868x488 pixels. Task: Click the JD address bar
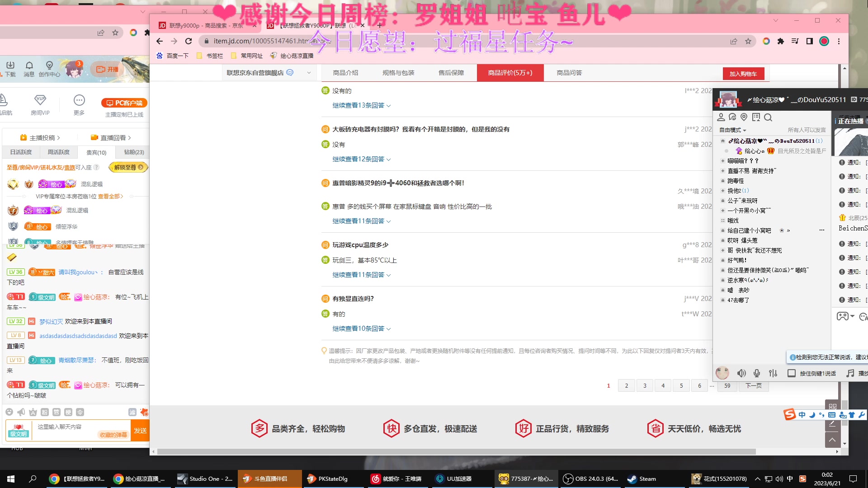461,41
